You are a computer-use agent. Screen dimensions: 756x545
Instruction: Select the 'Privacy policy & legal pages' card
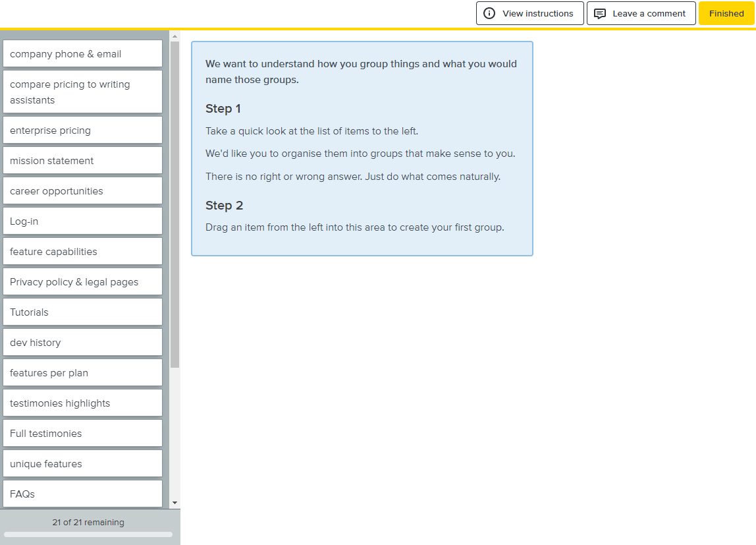click(x=82, y=281)
